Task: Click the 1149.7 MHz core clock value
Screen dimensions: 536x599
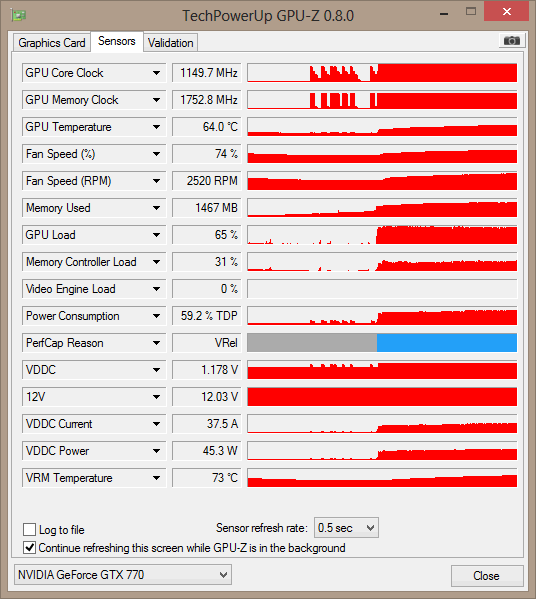Action: pos(207,73)
